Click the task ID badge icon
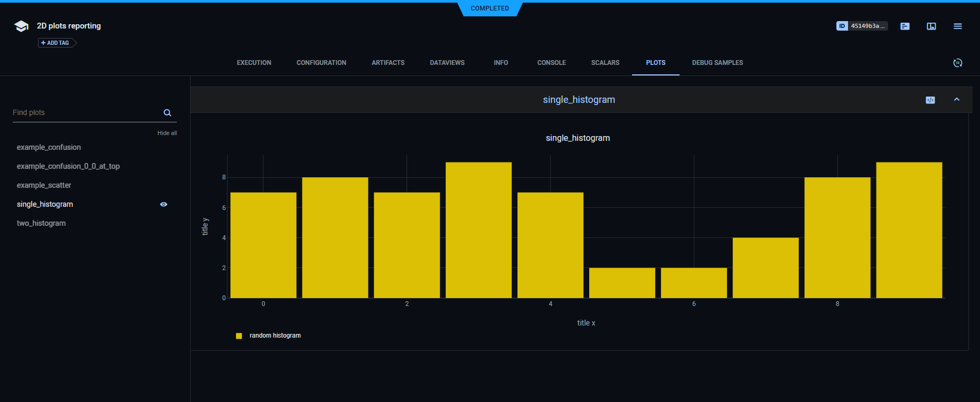 842,26
